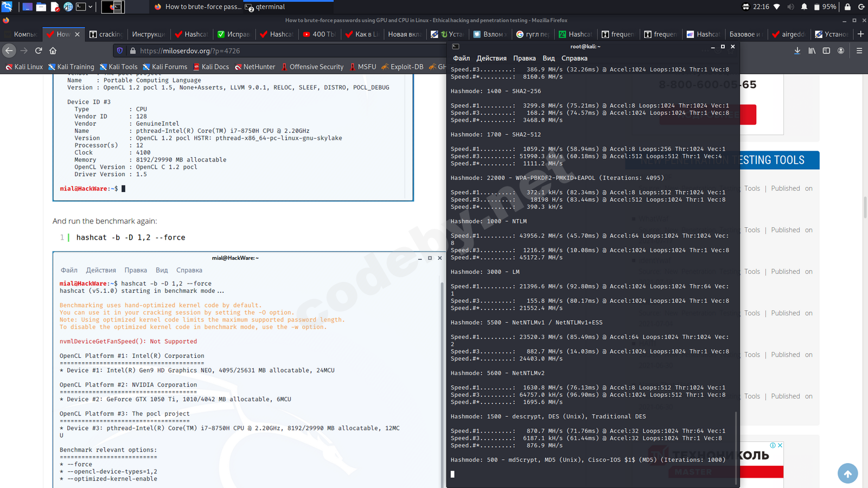Screen dimensions: 868x488
Task: Open Справка menu in root@kali terminal
Action: pos(574,58)
